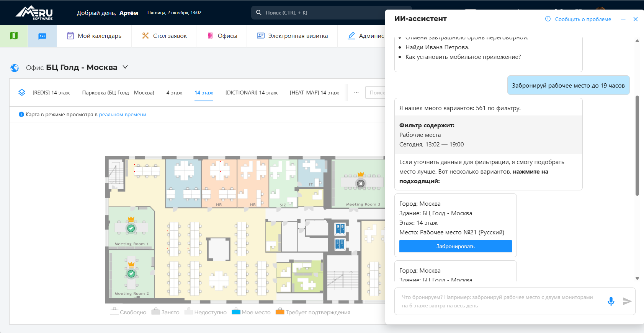Minimize the ИИ-ассистент panel
Image resolution: width=644 pixels, height=333 pixels.
623,19
